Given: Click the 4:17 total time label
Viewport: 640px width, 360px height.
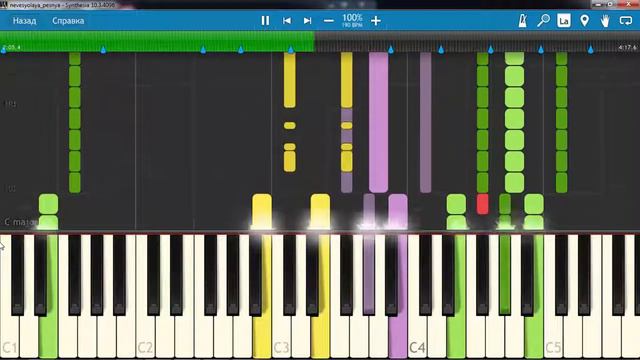Looking at the screenshot, I should pos(627,47).
